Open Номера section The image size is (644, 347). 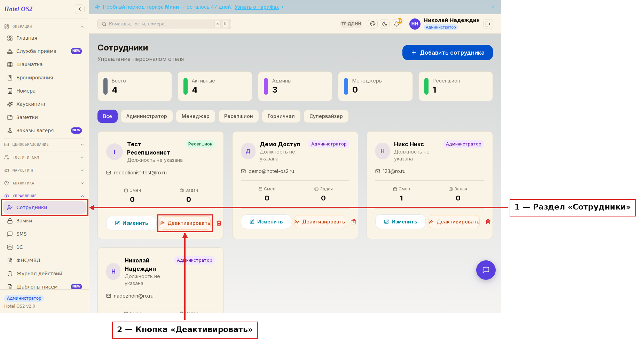click(44, 91)
